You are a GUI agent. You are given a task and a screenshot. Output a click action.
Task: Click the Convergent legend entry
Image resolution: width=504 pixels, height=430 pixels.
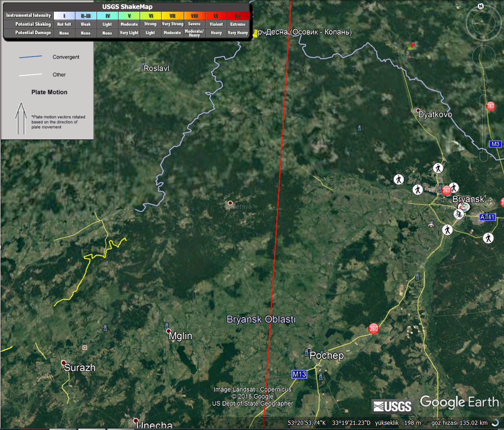point(66,57)
